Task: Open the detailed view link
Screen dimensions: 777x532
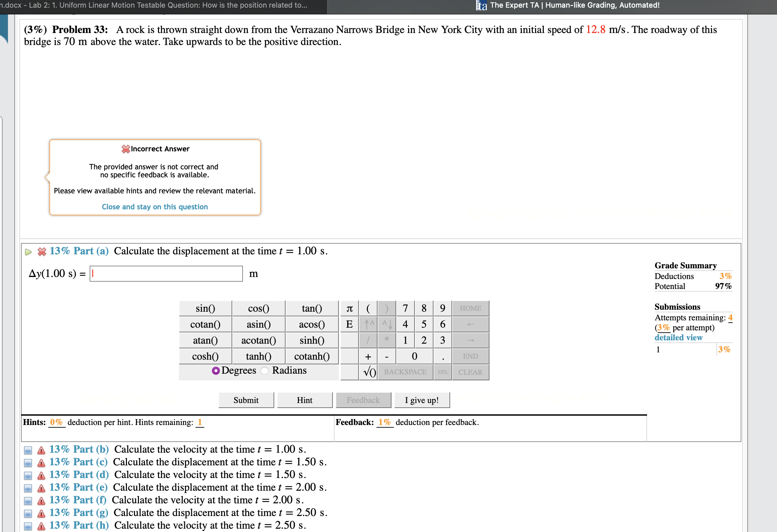Action: point(678,337)
